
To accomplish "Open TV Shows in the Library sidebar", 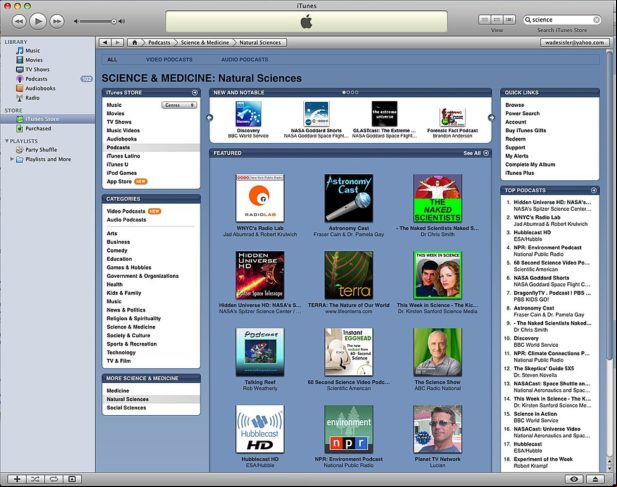I will (37, 69).
